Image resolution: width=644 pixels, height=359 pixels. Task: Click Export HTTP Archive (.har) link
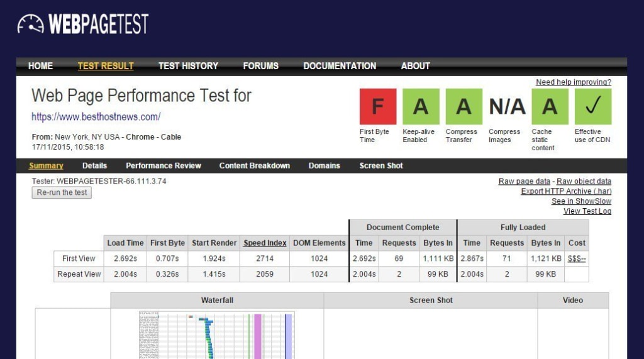[x=566, y=191]
